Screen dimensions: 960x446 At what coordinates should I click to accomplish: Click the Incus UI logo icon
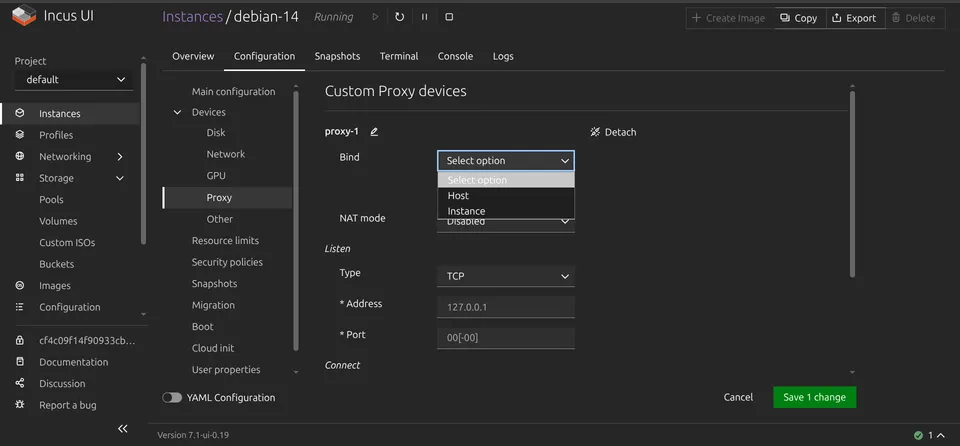click(x=24, y=15)
